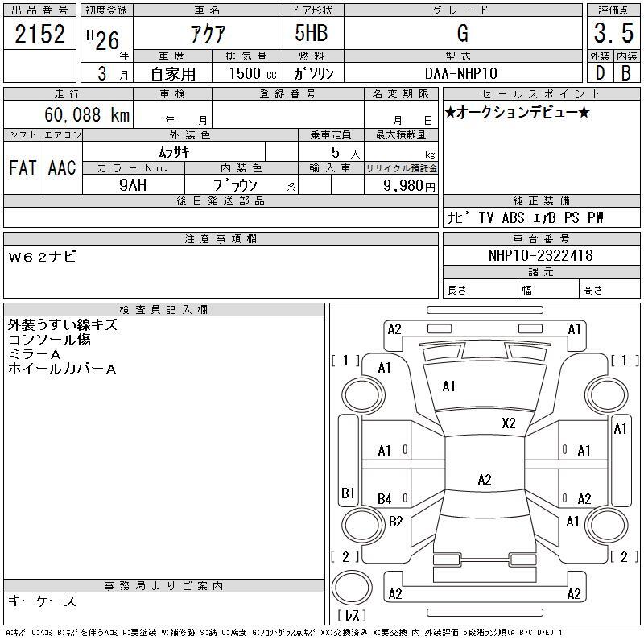Select the 後日発送部品 header
This screenshot has width=644, height=644.
pyautogui.click(x=221, y=200)
